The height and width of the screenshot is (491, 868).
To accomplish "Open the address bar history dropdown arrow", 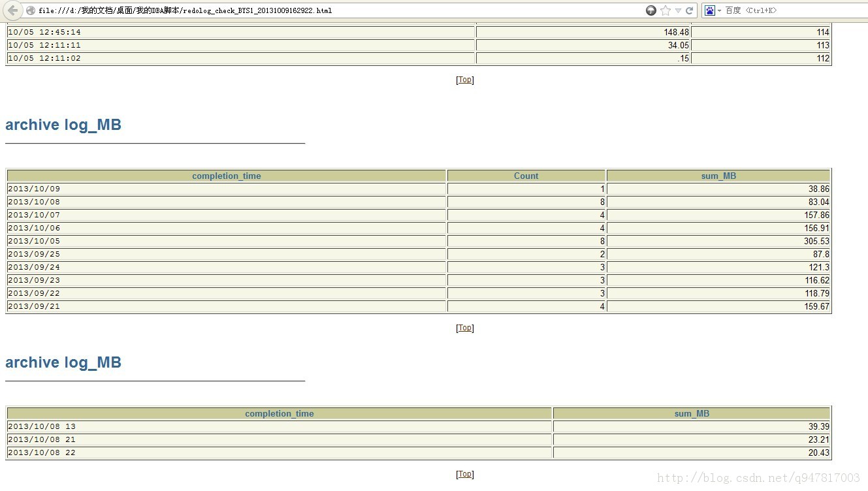I will 678,10.
